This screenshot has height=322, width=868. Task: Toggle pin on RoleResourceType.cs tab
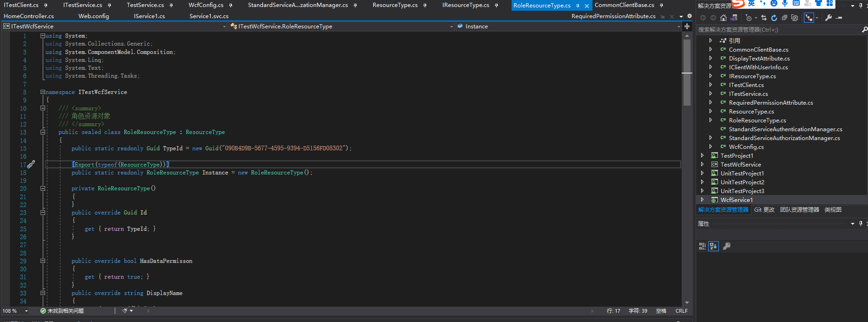[578, 6]
